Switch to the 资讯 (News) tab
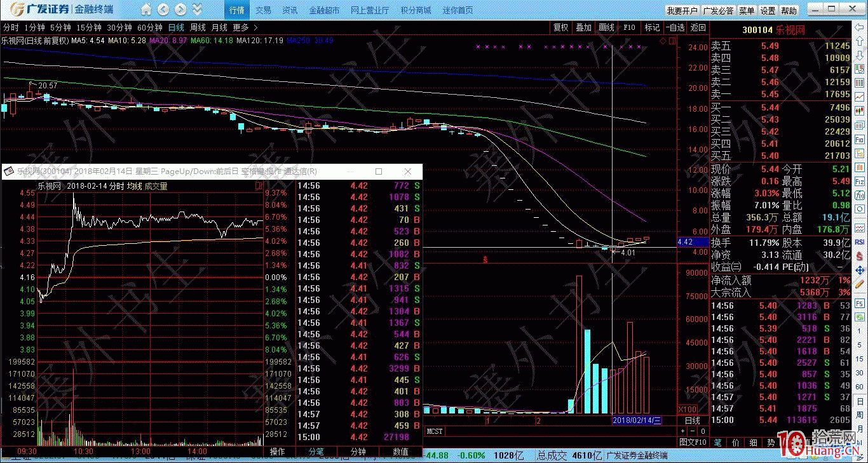 coord(290,10)
